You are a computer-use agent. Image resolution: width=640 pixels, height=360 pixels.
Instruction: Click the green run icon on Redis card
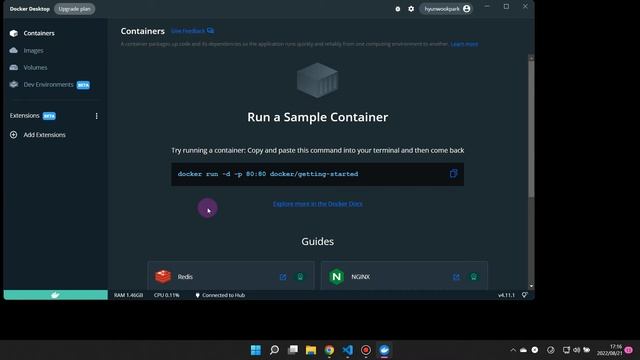click(x=300, y=277)
